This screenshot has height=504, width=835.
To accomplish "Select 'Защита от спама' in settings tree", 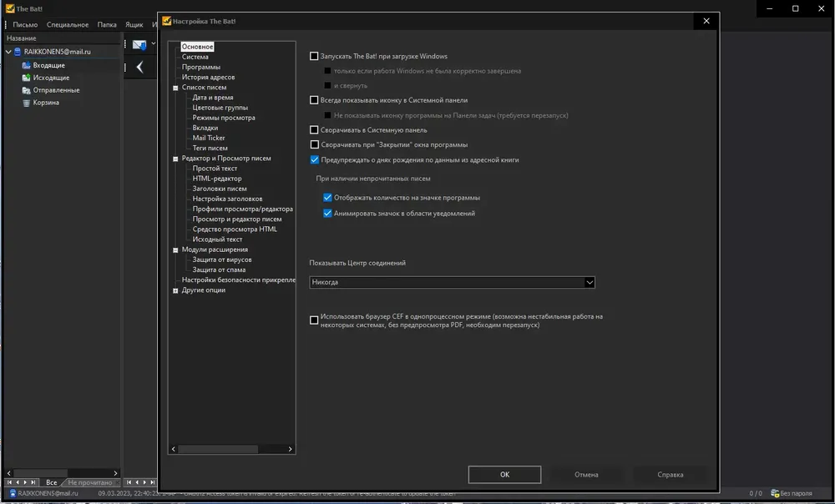I will coord(219,270).
